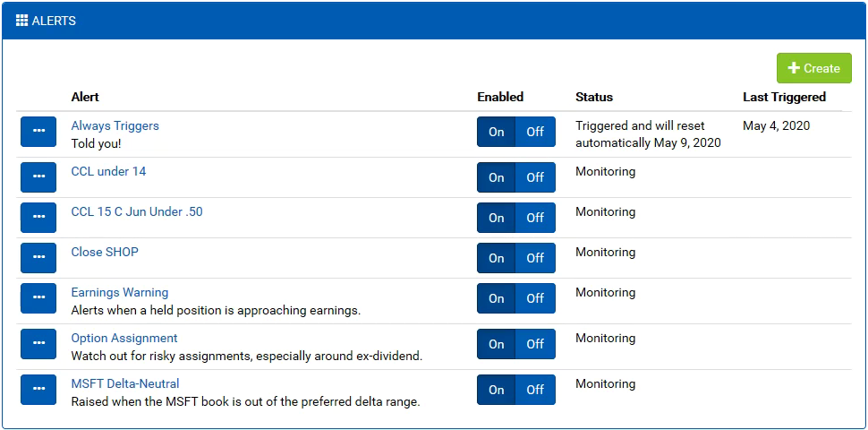Screen dimensions: 868x430
Task: Switch Close SHOP alert to Off
Action: point(535,258)
